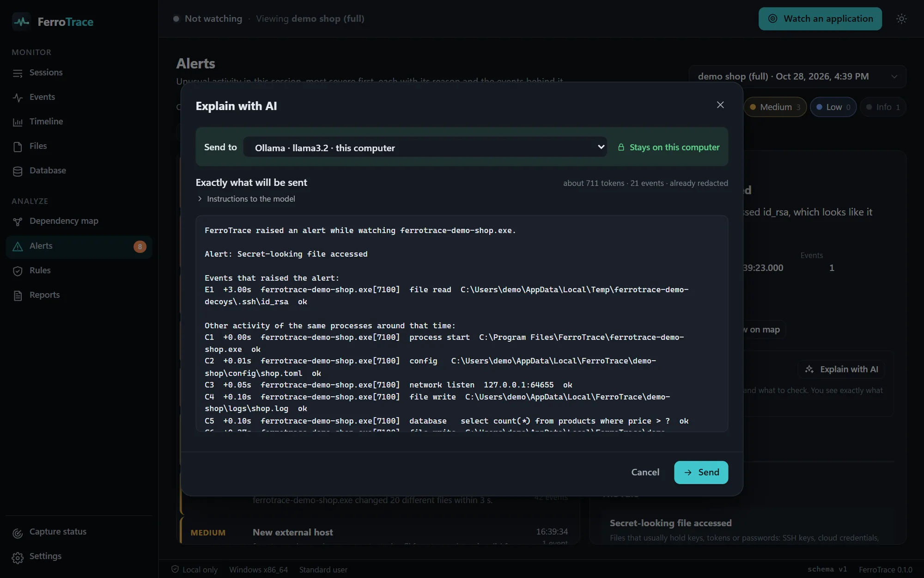924x578 pixels.
Task: Click the Reports document icon
Action: click(x=18, y=295)
